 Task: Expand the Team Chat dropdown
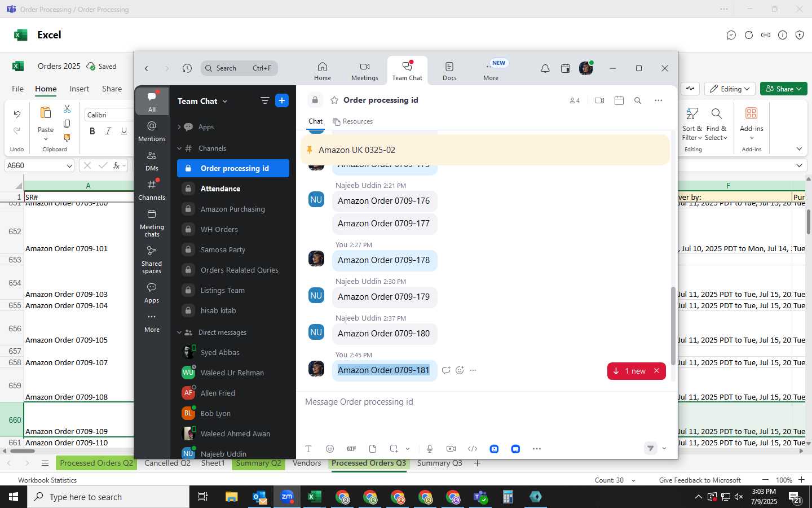(x=225, y=101)
